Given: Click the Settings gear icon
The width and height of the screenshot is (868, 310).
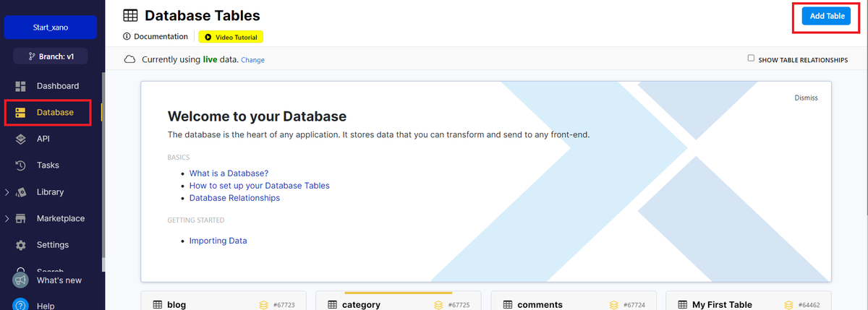Looking at the screenshot, I should (20, 245).
